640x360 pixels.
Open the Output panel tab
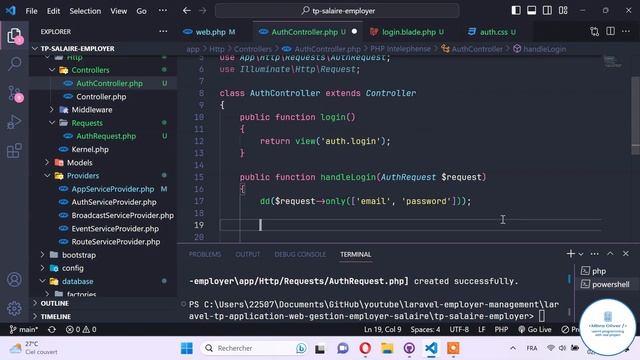click(248, 254)
